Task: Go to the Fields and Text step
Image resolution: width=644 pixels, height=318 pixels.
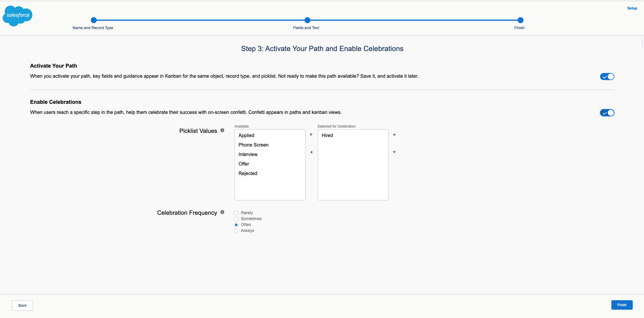Action: coord(307,20)
